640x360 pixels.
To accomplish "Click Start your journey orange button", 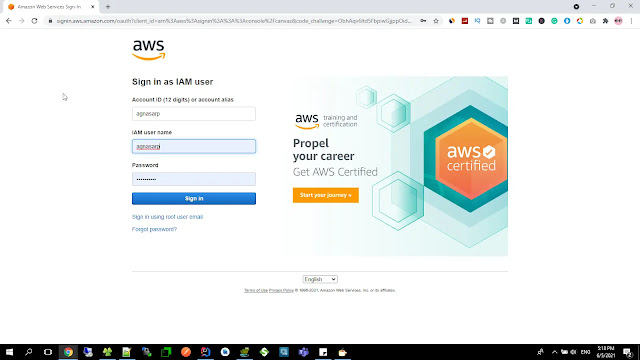I will pyautogui.click(x=326, y=195).
